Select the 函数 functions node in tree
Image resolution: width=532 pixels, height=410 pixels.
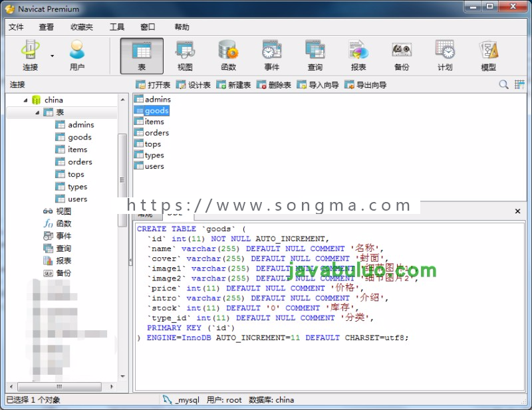click(x=57, y=224)
